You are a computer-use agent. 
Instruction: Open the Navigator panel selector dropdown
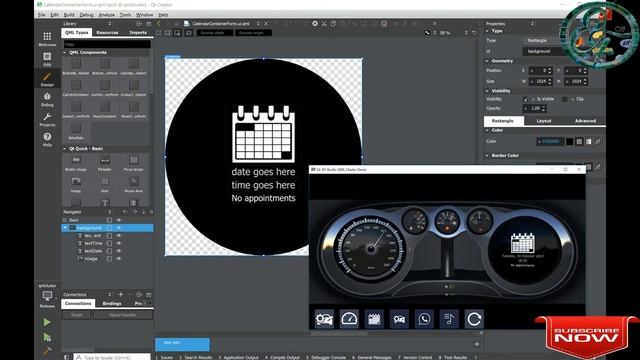pyautogui.click(x=109, y=212)
